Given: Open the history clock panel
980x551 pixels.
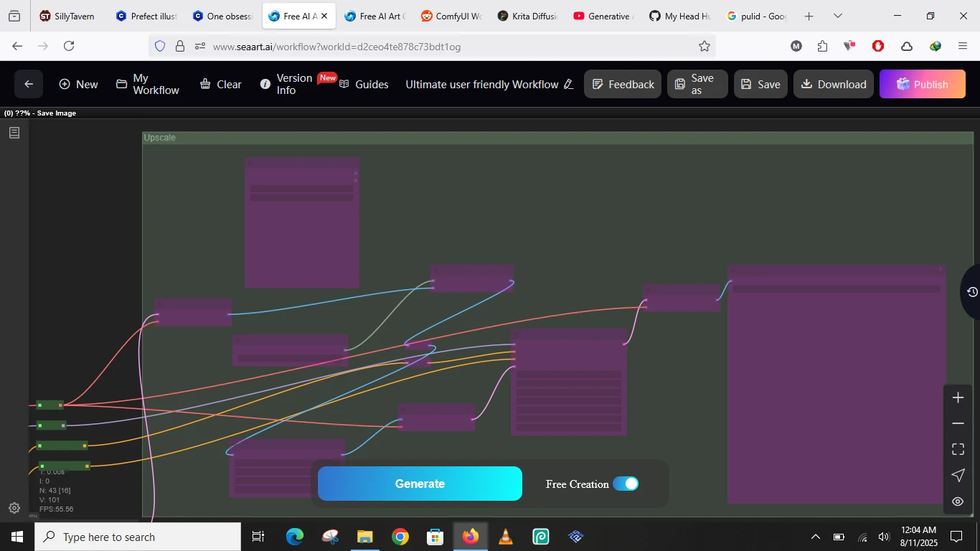Looking at the screenshot, I should [971, 291].
